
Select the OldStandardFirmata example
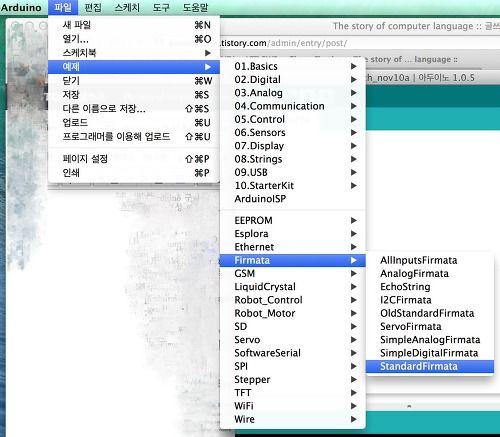(430, 313)
